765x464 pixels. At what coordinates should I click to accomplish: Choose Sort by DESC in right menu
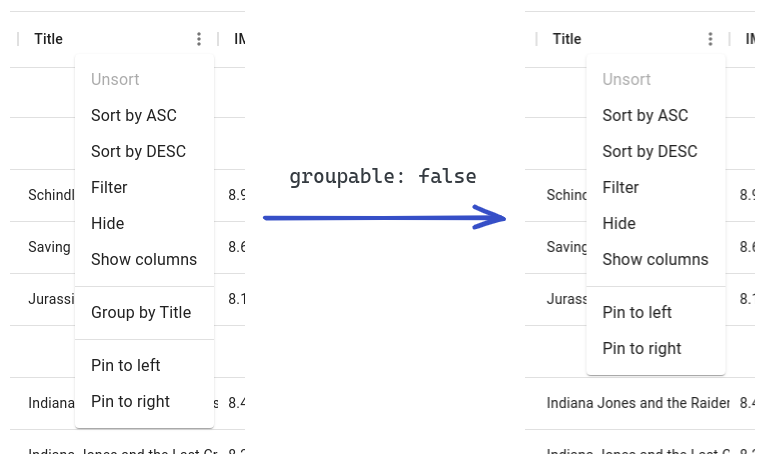click(650, 151)
